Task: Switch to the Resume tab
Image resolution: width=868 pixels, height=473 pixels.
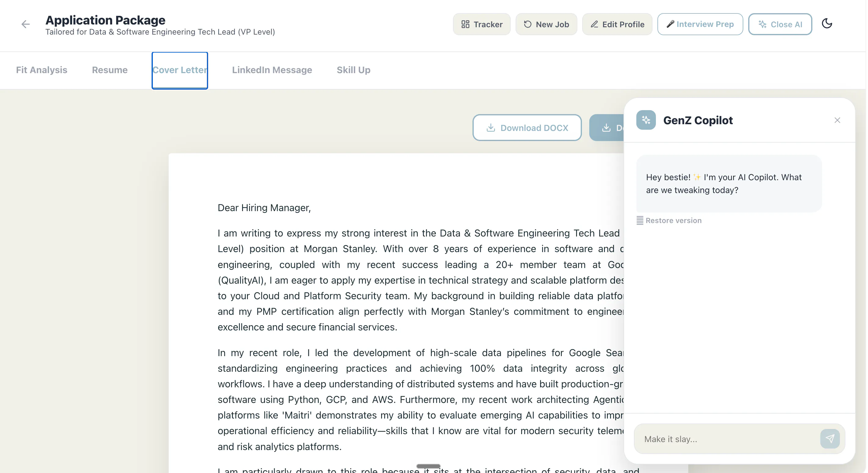Action: tap(109, 70)
